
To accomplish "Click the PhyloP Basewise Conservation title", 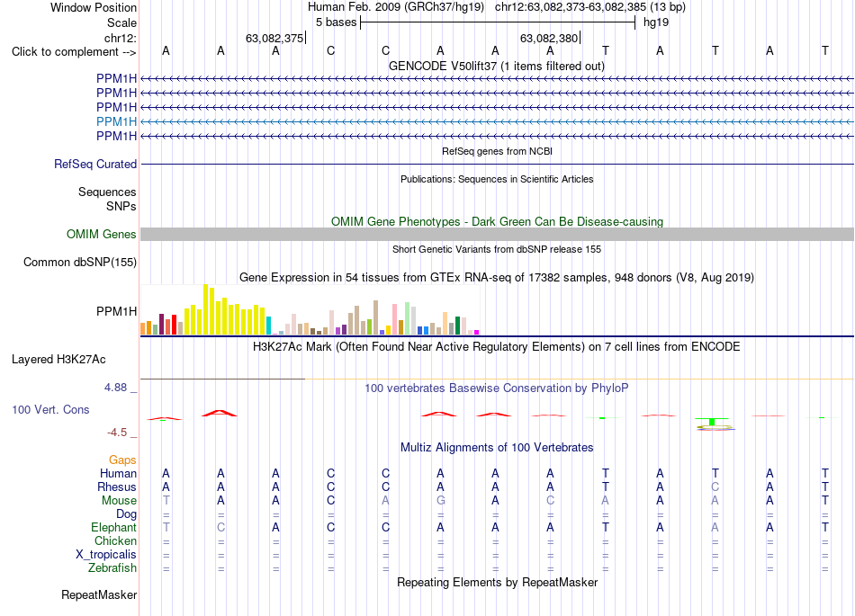I will 496,388.
